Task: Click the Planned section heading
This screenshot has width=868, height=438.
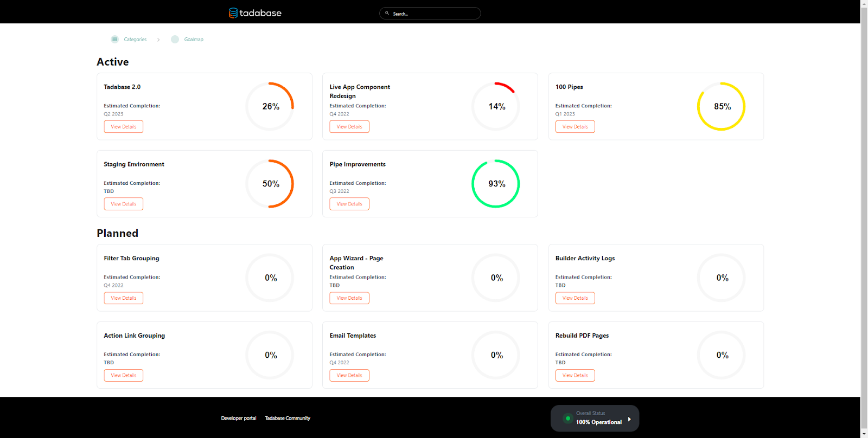Action: click(118, 233)
